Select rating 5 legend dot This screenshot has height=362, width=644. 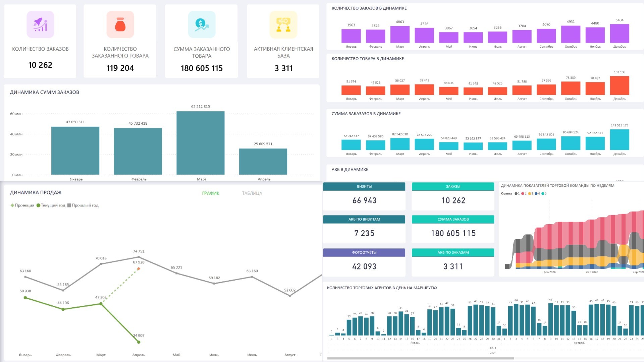pyautogui.click(x=543, y=194)
